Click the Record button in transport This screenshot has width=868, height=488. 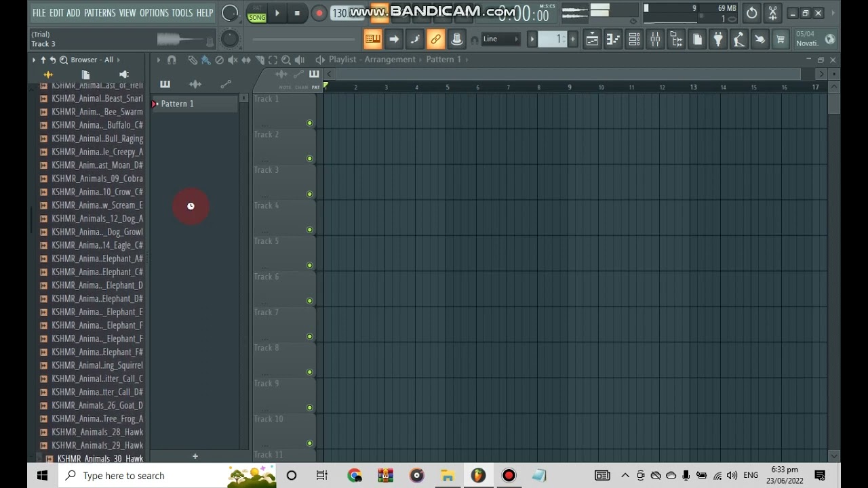tap(319, 13)
